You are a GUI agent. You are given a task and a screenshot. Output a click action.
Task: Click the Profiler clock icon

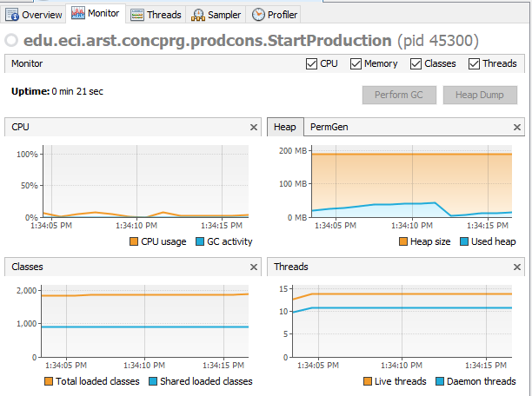tap(258, 15)
